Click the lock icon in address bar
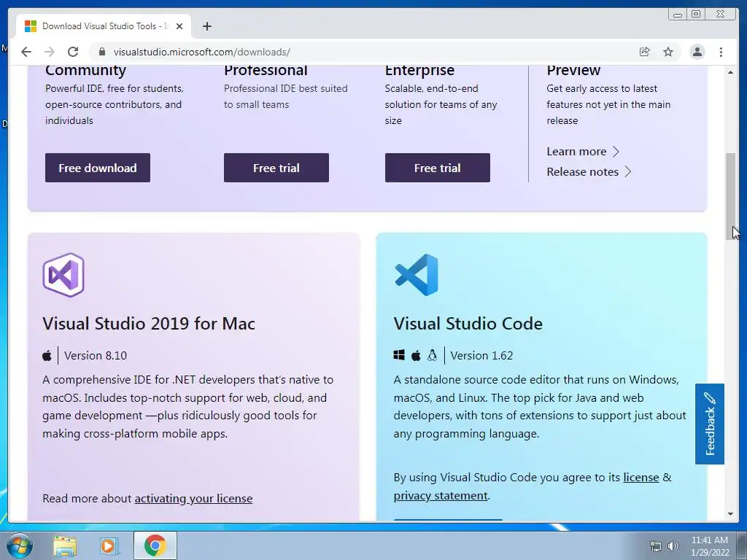 101,52
